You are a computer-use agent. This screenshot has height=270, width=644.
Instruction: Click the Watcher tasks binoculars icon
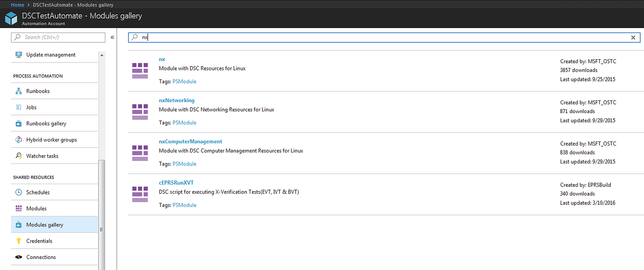tap(19, 156)
